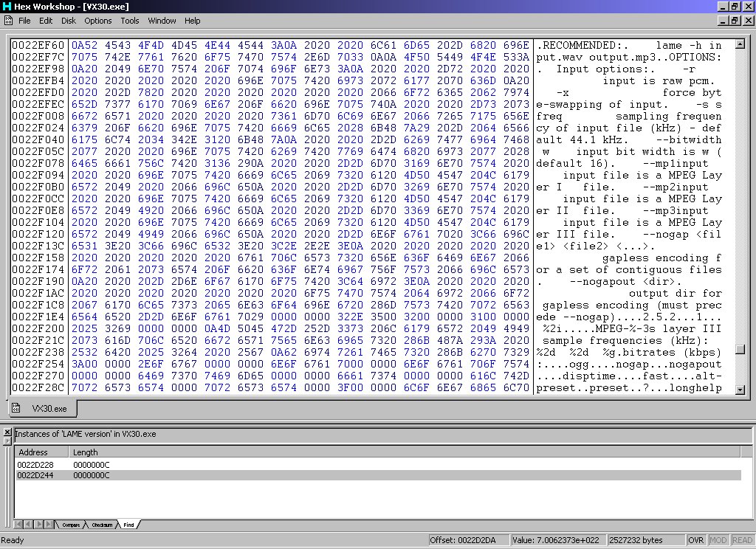Open the Tools menu
Screen dimensions: 756x549
[x=130, y=21]
